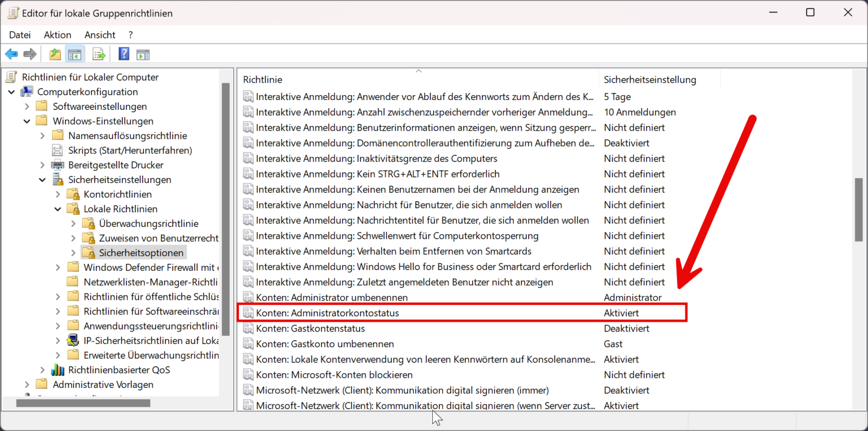Viewport: 868px width, 431px height.
Task: Expand the Kontorichtlinien node
Action: [57, 193]
